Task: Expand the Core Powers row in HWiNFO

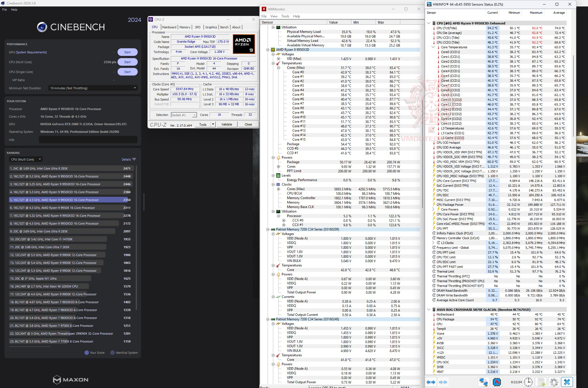Action: click(x=433, y=209)
